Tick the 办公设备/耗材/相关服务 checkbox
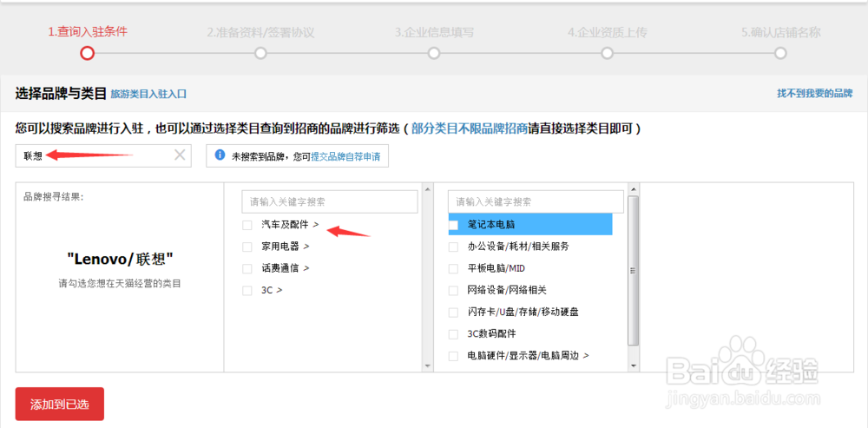 [x=453, y=247]
